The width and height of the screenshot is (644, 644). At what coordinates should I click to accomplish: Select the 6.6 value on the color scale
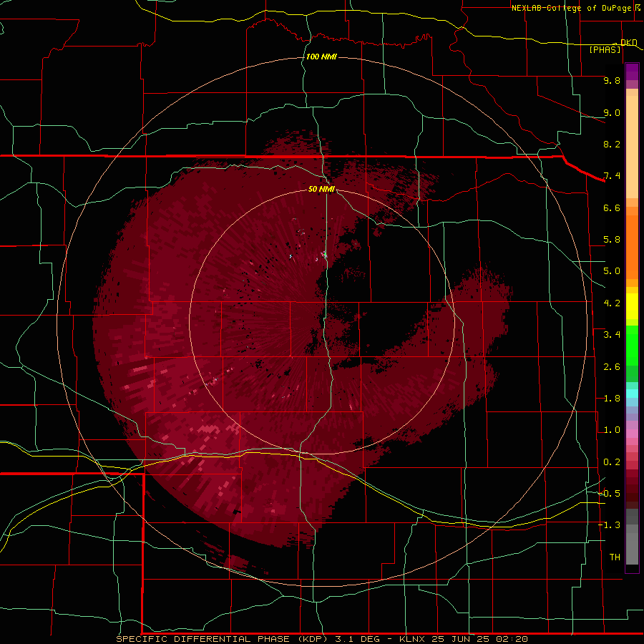pos(612,208)
